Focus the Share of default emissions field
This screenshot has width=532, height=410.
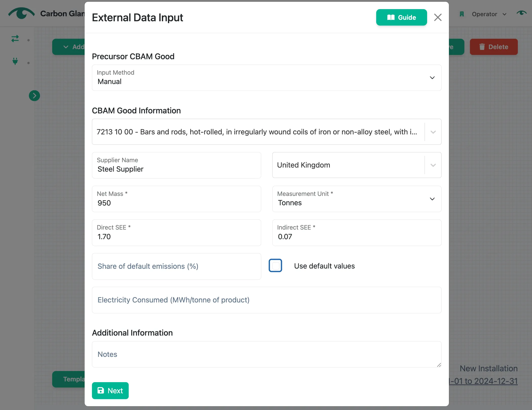[176, 266]
